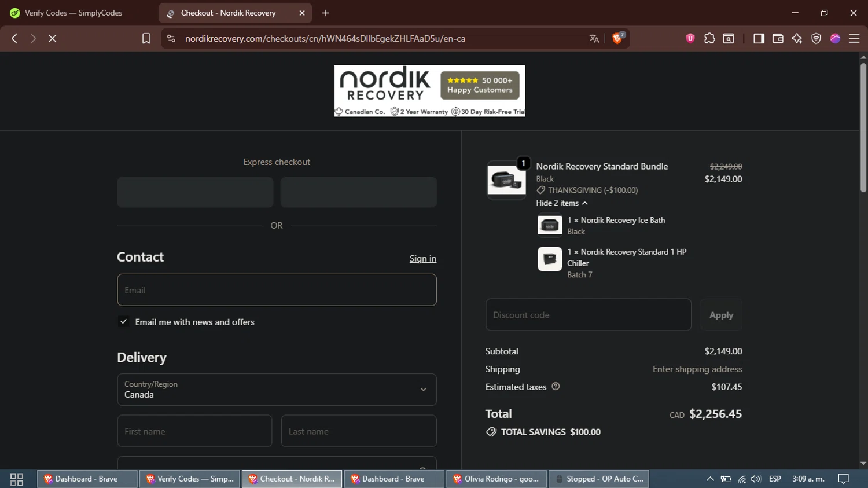This screenshot has height=488, width=868.
Task: Open the notification center icon
Action: (x=844, y=479)
